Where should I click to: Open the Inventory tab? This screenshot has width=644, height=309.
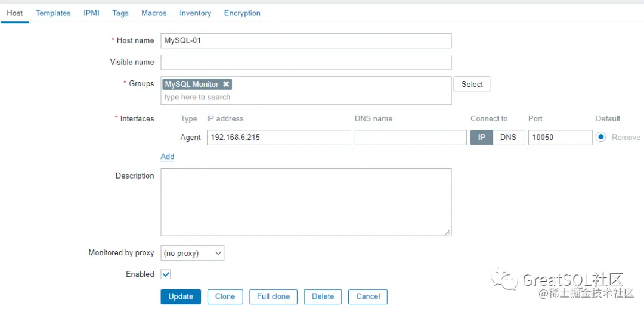point(195,13)
